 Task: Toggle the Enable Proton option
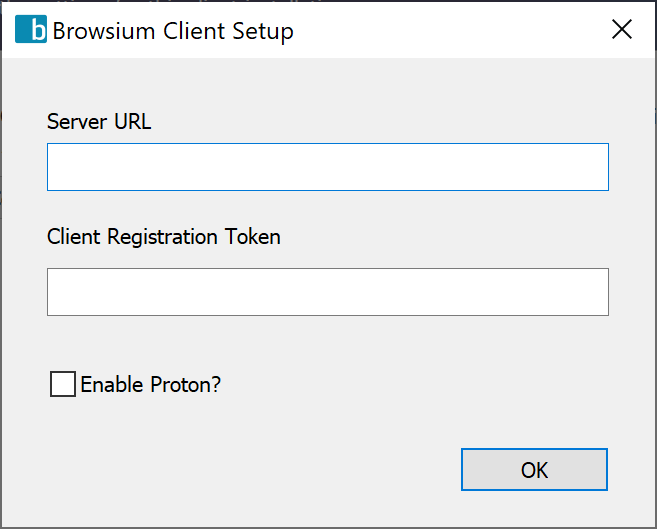point(63,384)
